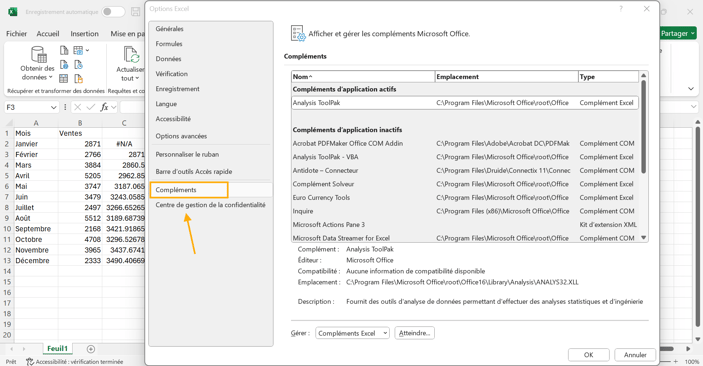This screenshot has height=366, width=703.
Task: Select the Euro Currency Tools row
Action: (465, 197)
